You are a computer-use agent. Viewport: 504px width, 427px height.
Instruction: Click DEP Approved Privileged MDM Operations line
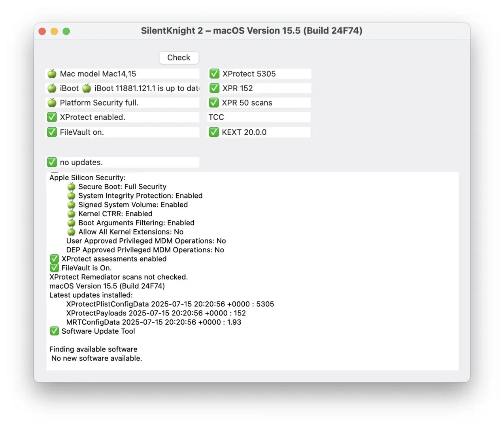pos(145,250)
